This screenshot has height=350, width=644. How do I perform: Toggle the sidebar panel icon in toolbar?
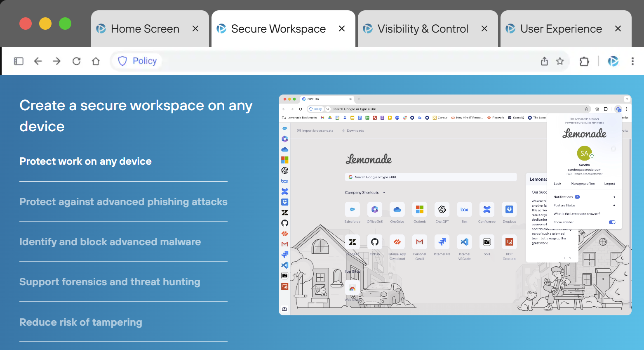click(x=19, y=61)
